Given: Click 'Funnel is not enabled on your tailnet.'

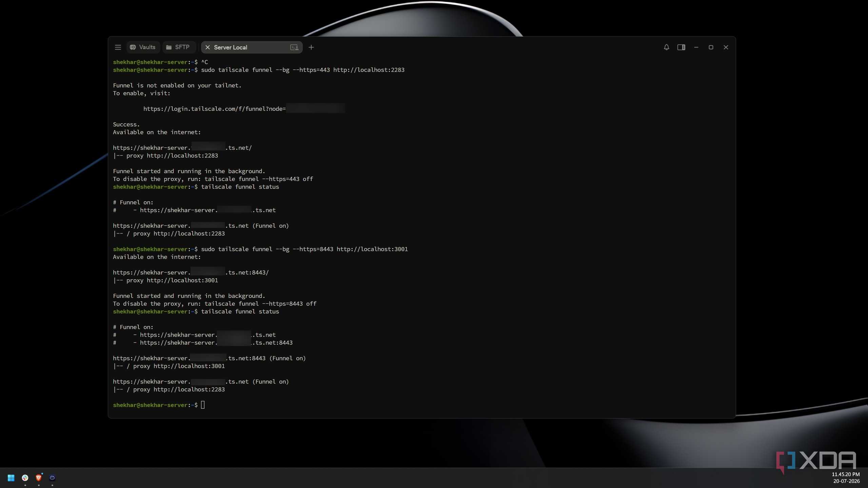Looking at the screenshot, I should pyautogui.click(x=177, y=85).
